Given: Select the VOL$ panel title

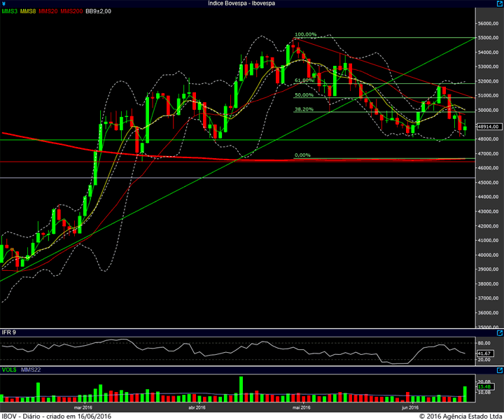Looking at the screenshot, I should pos(9,370).
